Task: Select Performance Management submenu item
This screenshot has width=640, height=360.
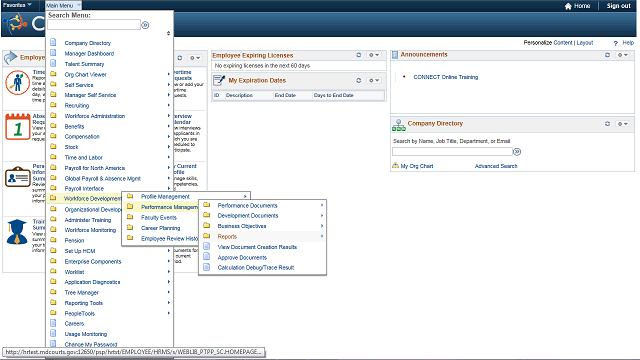Action: pos(169,207)
